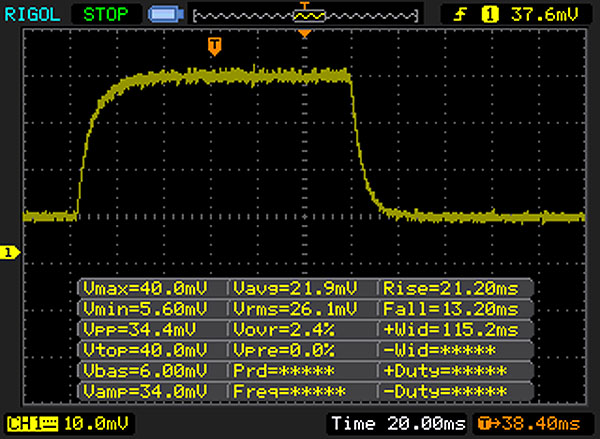Click the 10.0mV vertical scale readout

pos(96,424)
